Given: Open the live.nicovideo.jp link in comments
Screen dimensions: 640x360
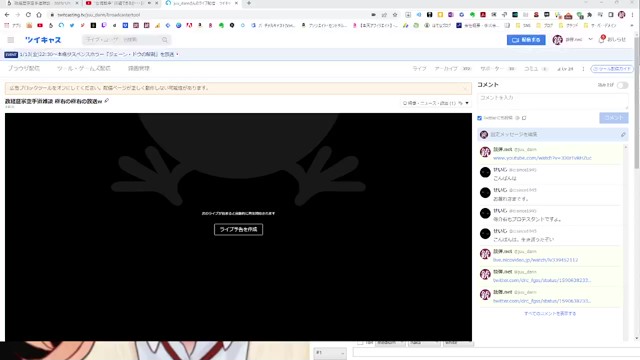Looking at the screenshot, I should coord(536,260).
